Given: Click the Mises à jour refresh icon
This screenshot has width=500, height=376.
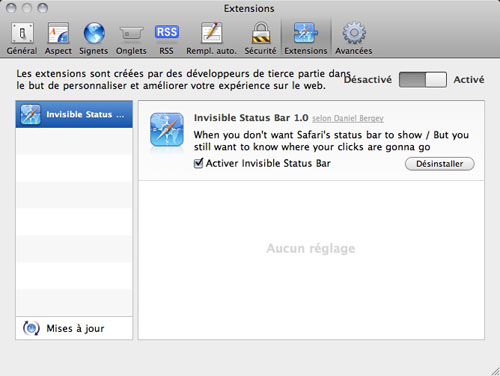Looking at the screenshot, I should (31, 328).
